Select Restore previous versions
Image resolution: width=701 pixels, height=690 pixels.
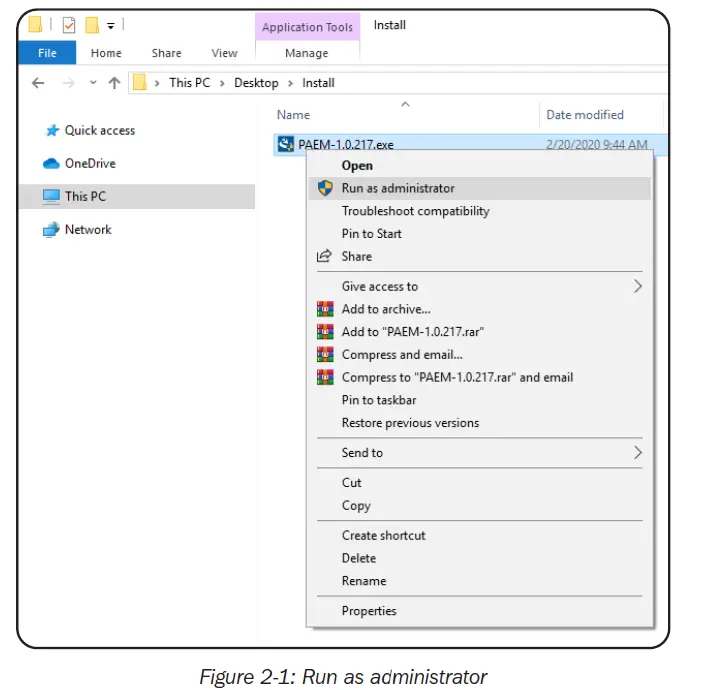(x=479, y=423)
